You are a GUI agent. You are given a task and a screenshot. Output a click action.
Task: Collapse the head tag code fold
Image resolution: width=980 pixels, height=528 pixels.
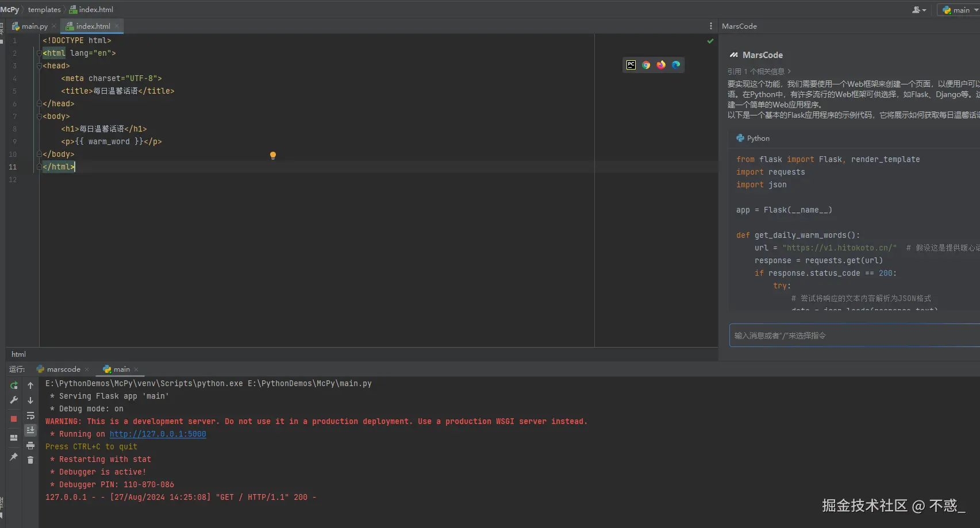[x=39, y=66]
